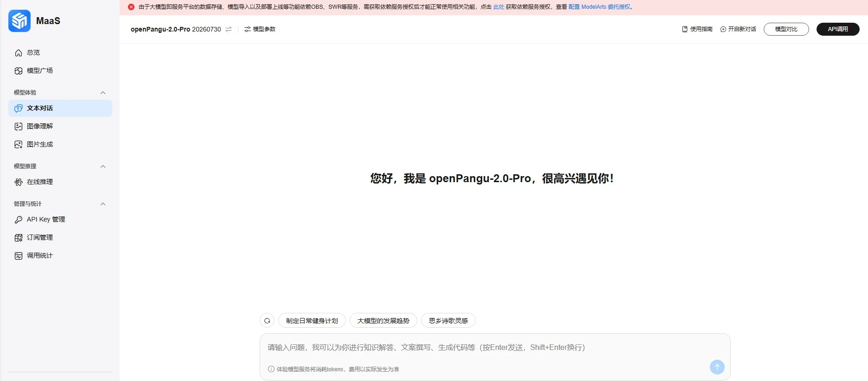This screenshot has width=868, height=381.
Task: Click the 开启新对话 plus icon
Action: point(723,29)
